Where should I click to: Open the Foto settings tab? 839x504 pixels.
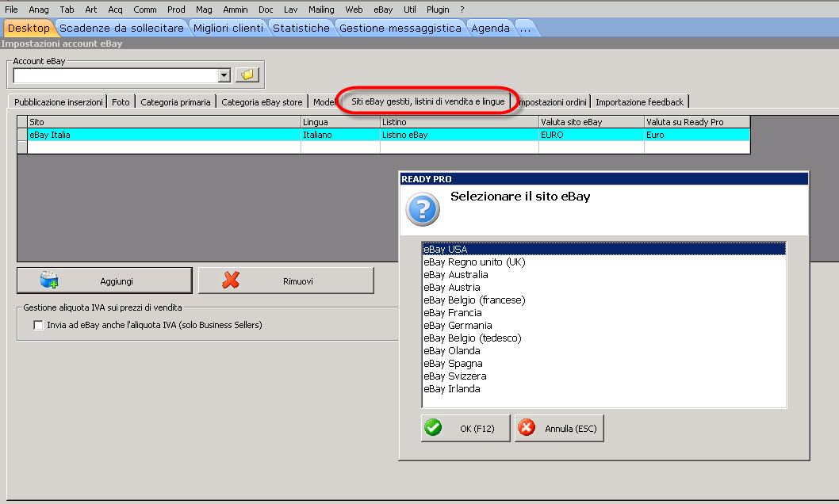(121, 102)
